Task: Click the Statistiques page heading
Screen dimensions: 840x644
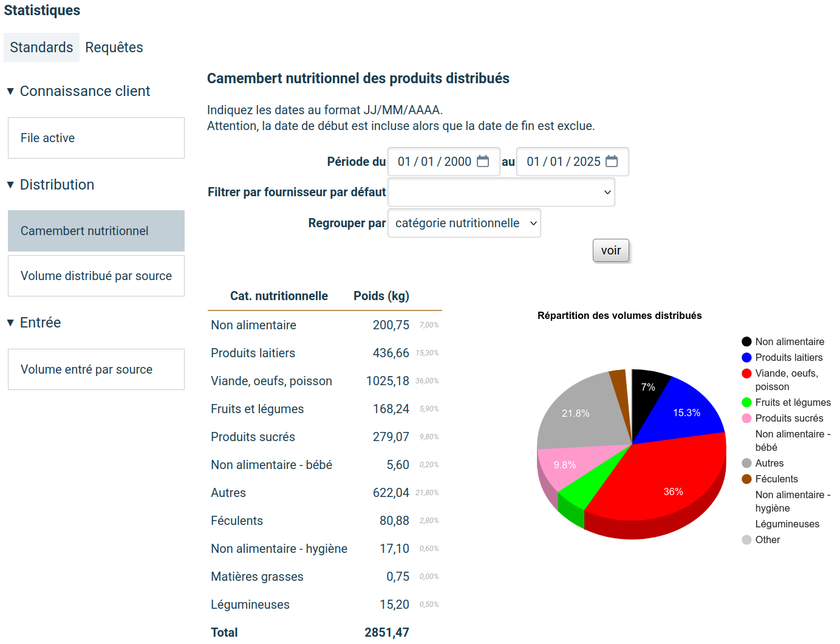Action: (42, 10)
